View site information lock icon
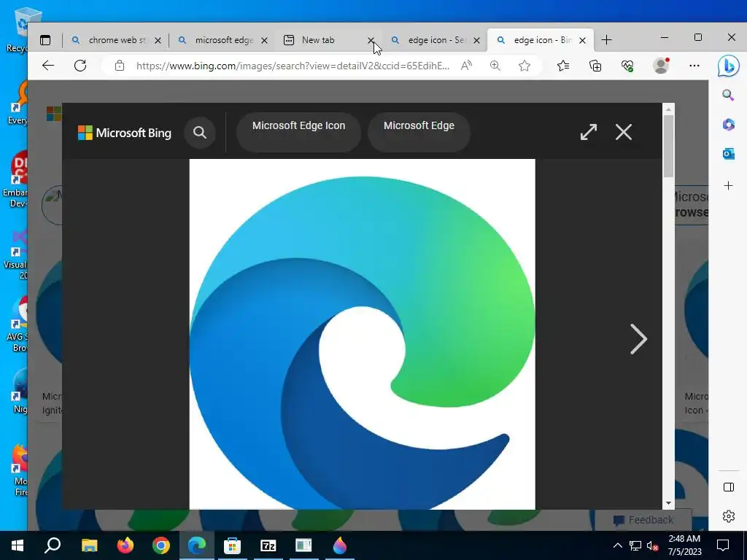Image resolution: width=747 pixels, height=560 pixels. [120, 66]
